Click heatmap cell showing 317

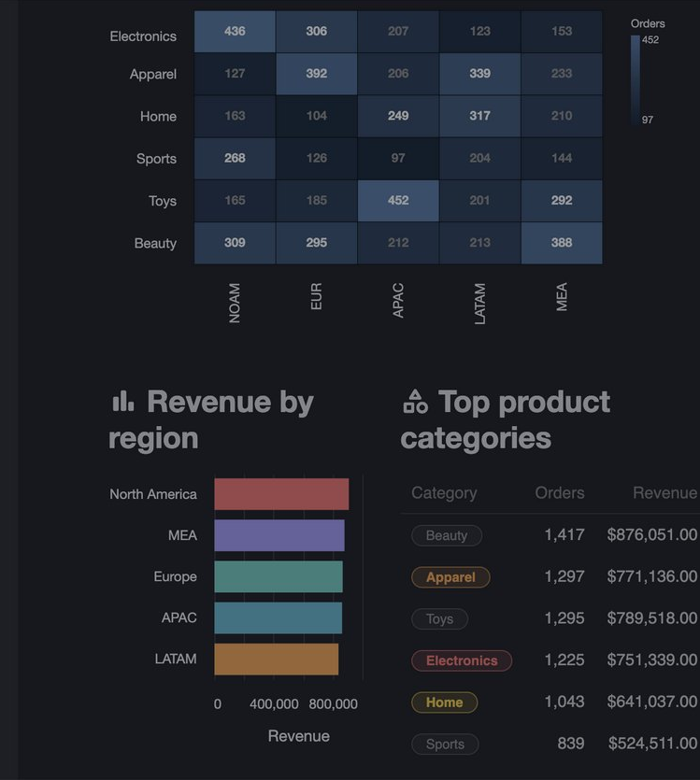(x=479, y=116)
